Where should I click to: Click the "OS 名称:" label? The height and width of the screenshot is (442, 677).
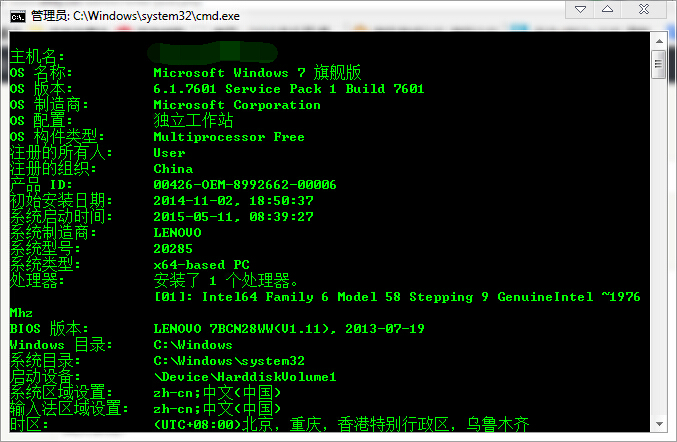(41, 73)
